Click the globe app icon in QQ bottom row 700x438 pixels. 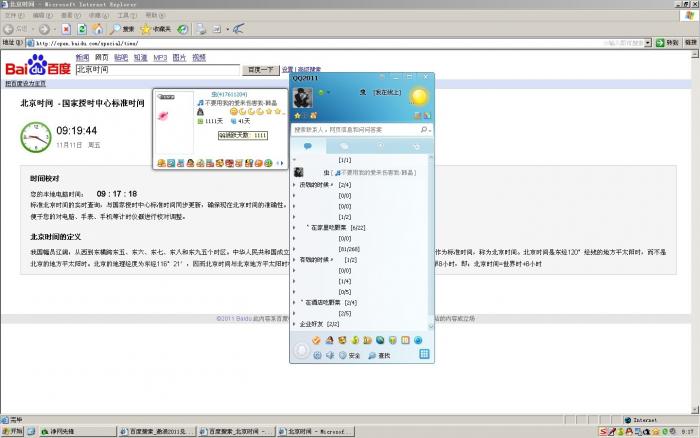[380, 340]
